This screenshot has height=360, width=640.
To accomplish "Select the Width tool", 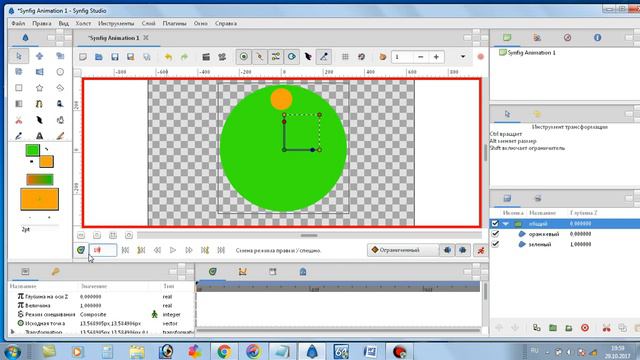I will 40,120.
